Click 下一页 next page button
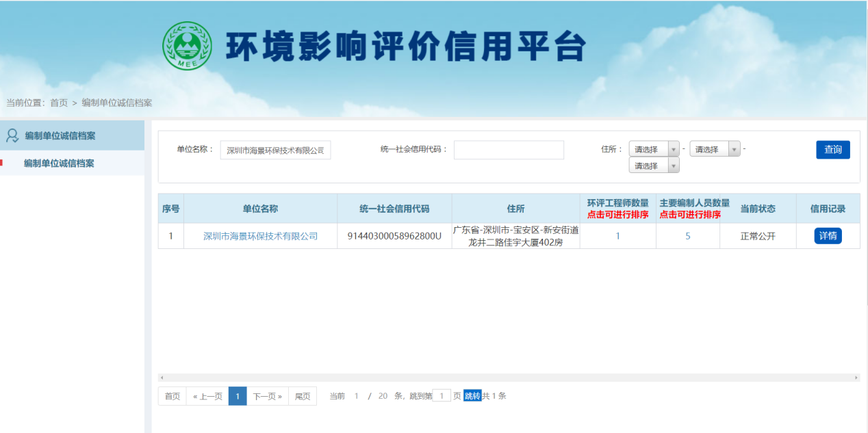Image resolution: width=868 pixels, height=433 pixels. tap(267, 396)
